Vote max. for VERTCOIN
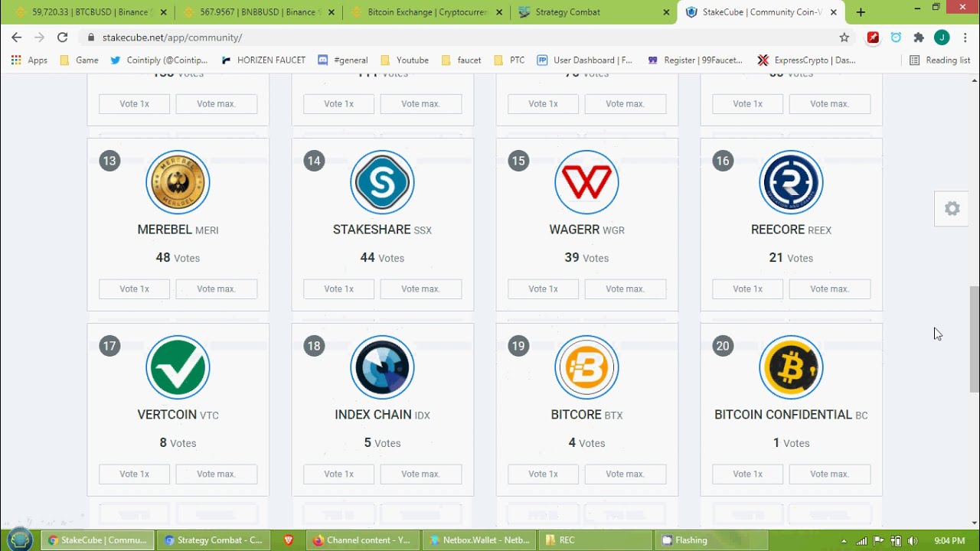The image size is (980, 551). pyautogui.click(x=217, y=474)
